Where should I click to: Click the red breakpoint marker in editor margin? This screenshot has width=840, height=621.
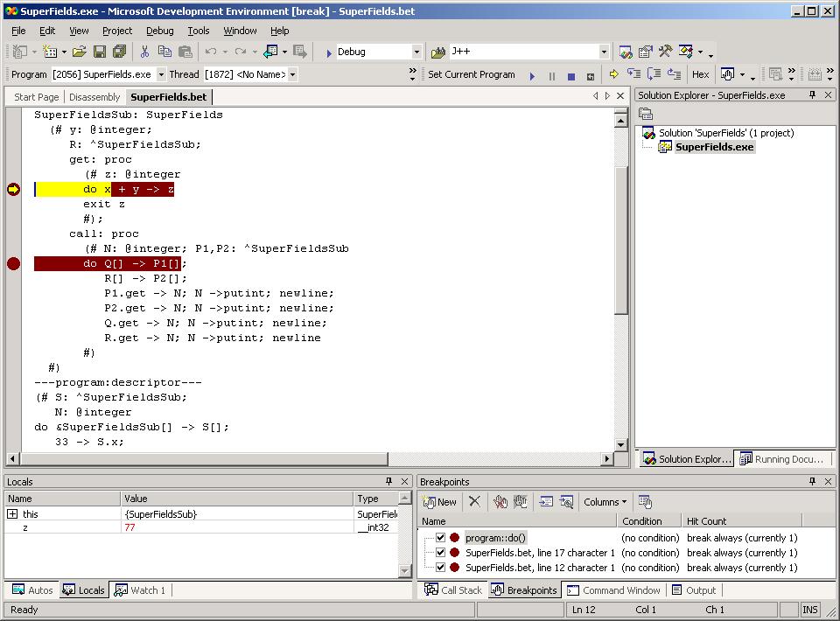tap(13, 263)
